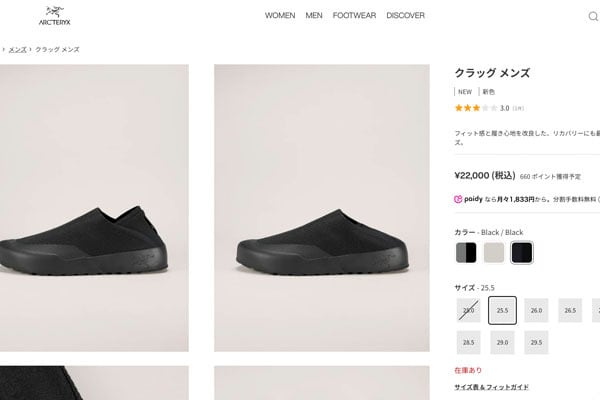The height and width of the screenshot is (400, 600).
Task: Select size 26.5
Action: [570, 311]
